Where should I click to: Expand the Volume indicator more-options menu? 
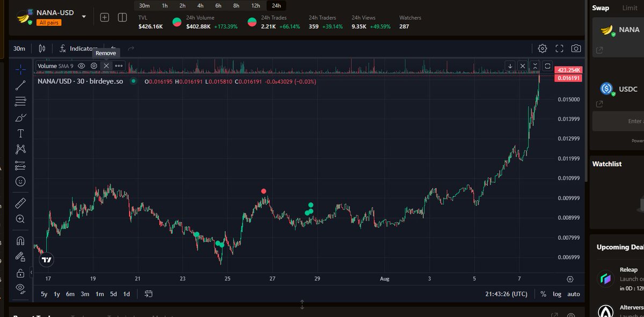coord(119,65)
